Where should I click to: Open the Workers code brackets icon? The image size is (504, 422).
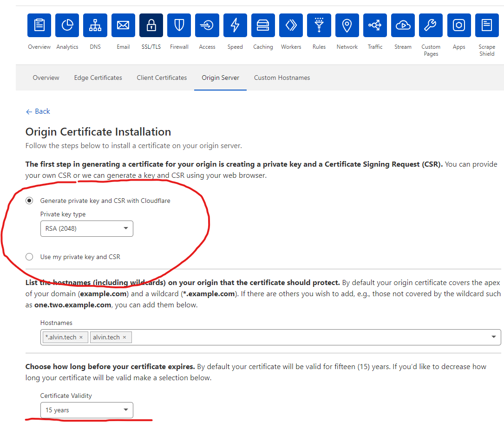tap(291, 26)
